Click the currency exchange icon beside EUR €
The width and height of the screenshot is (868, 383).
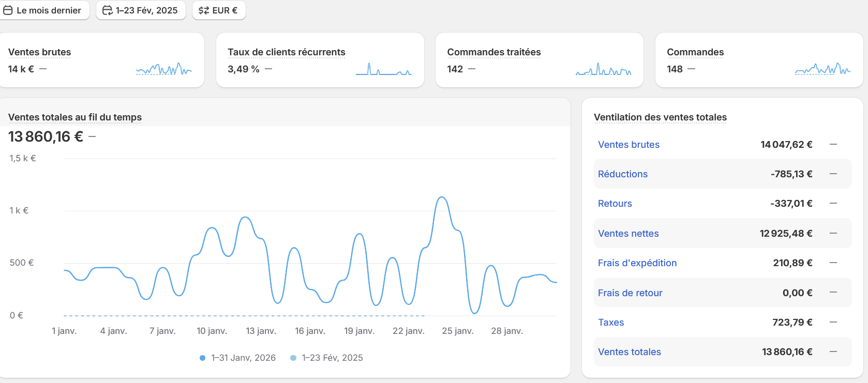coord(204,10)
